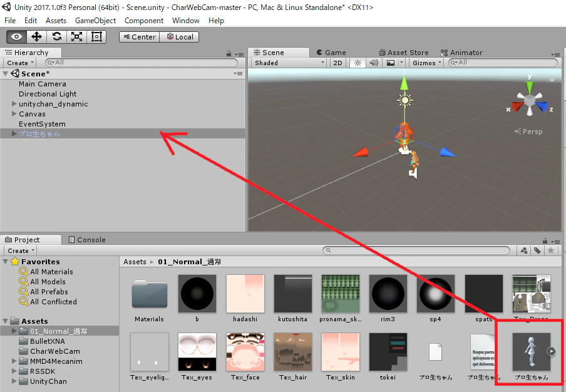Open the GameObject menu

pos(95,21)
